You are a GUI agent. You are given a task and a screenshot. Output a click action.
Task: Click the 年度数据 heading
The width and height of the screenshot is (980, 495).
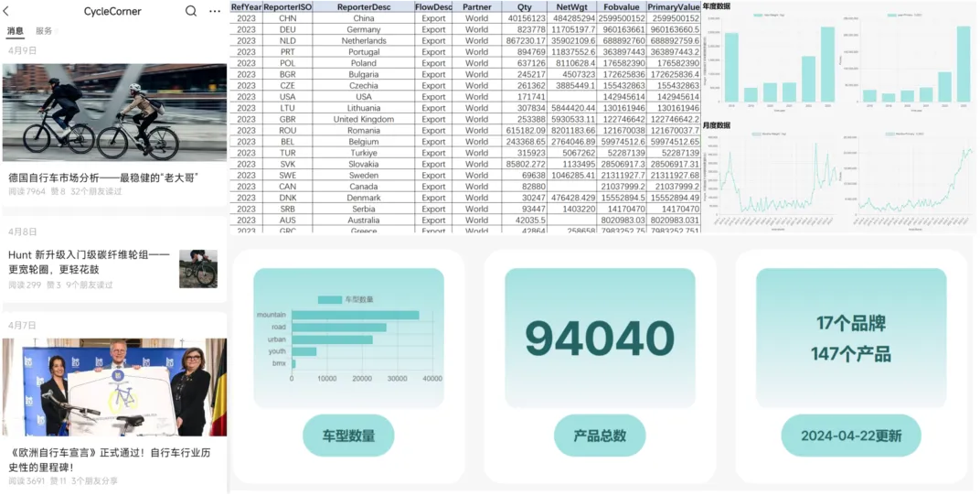click(x=717, y=5)
